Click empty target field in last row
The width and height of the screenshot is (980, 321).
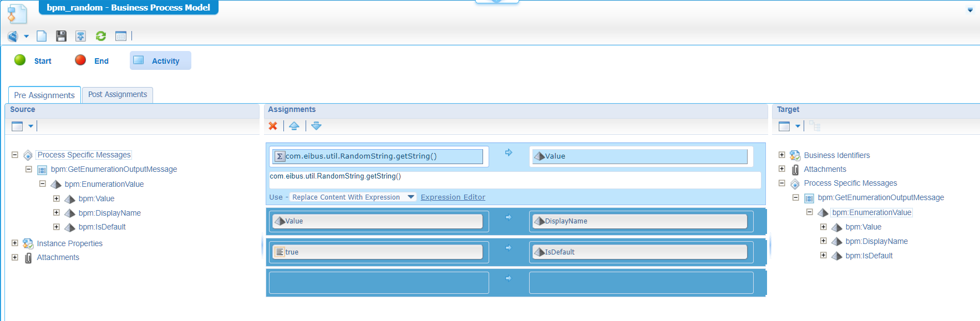641,282
